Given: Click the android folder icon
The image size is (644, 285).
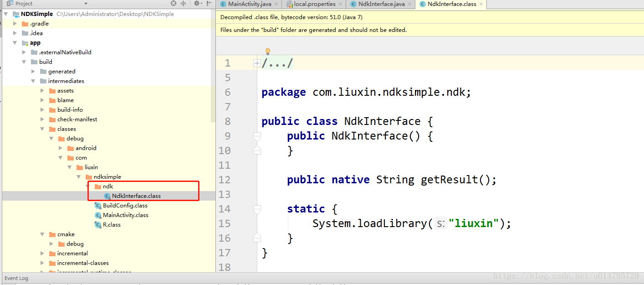Looking at the screenshot, I should tap(71, 148).
